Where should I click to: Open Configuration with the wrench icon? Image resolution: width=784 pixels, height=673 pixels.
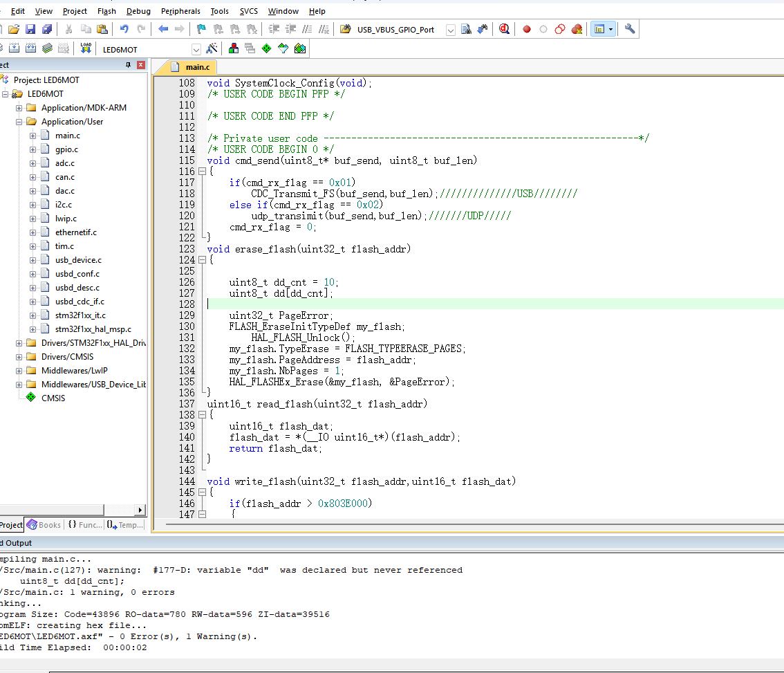630,30
